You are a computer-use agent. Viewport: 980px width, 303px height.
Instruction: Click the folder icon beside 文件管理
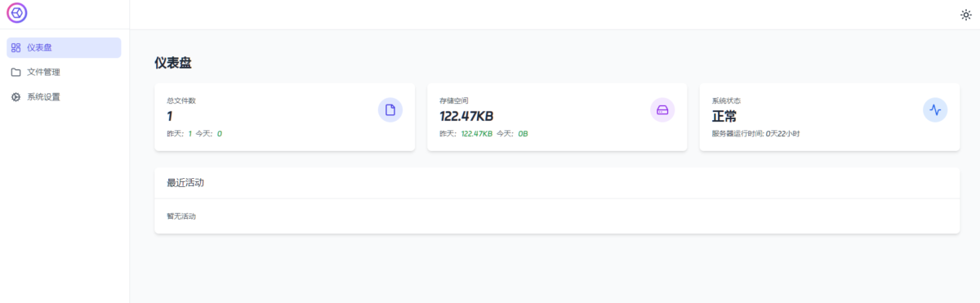[x=16, y=72]
